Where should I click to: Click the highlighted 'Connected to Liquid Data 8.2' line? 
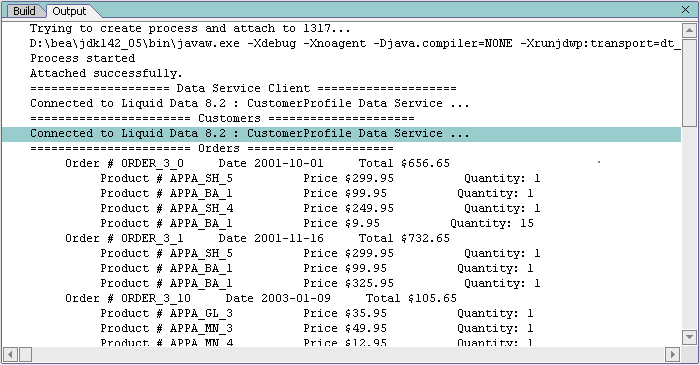[x=342, y=133]
